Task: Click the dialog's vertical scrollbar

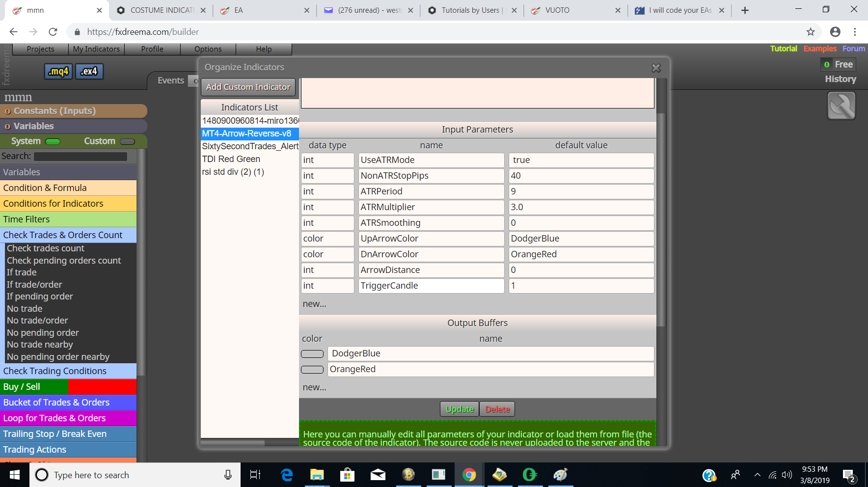Action: click(x=661, y=219)
